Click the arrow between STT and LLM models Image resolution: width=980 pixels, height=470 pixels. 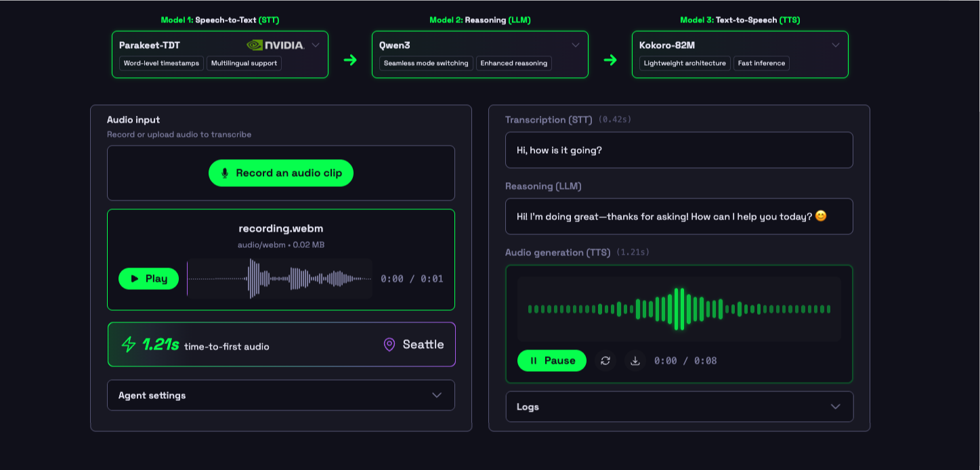coord(350,60)
